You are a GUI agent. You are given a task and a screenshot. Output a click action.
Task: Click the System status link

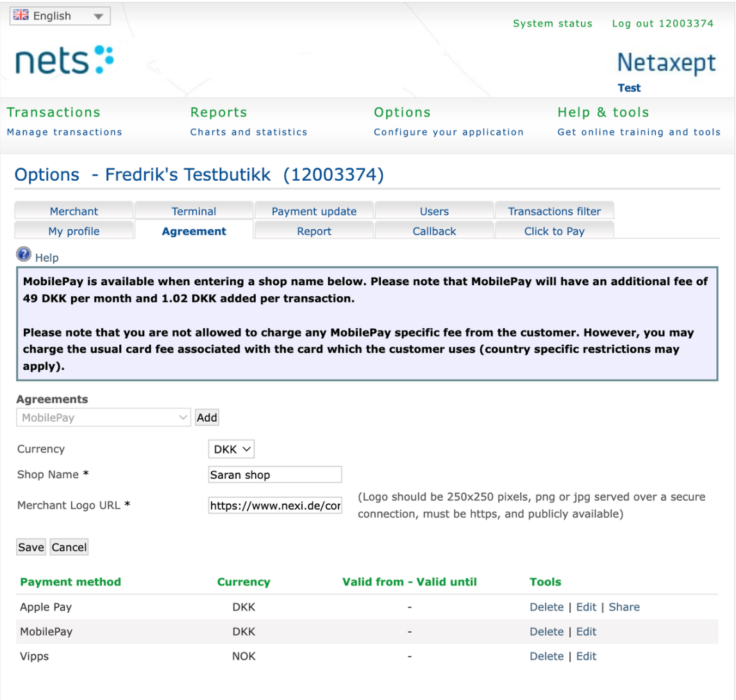tap(553, 24)
